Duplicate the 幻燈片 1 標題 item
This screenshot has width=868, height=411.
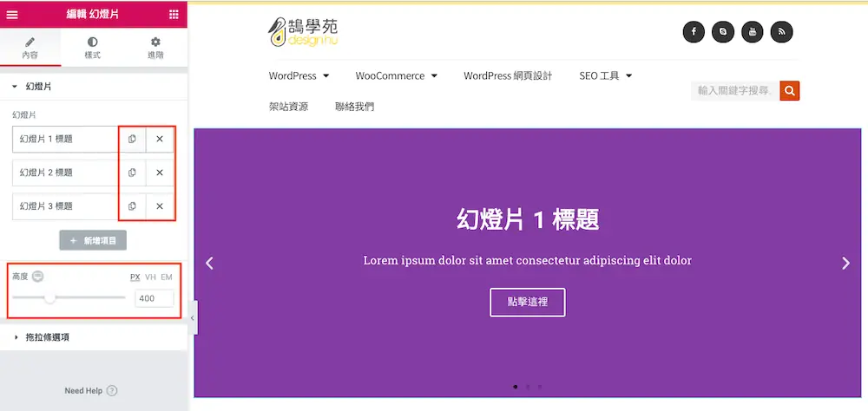pyautogui.click(x=132, y=140)
